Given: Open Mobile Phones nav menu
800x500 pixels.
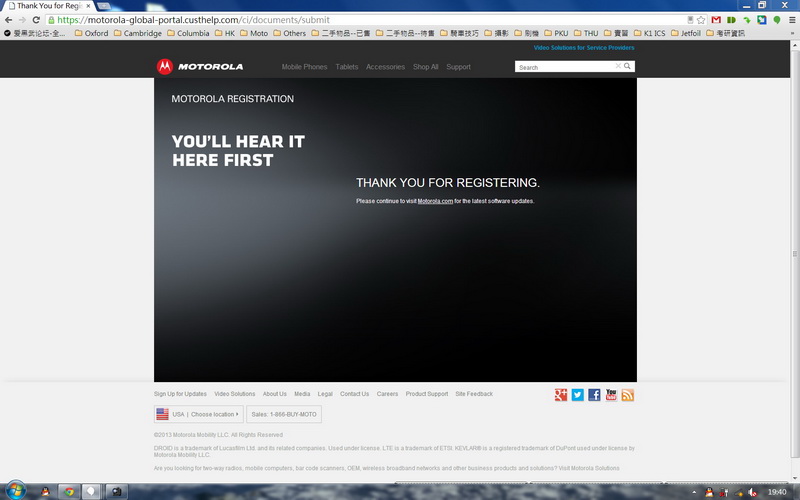Looking at the screenshot, I should [x=304, y=67].
